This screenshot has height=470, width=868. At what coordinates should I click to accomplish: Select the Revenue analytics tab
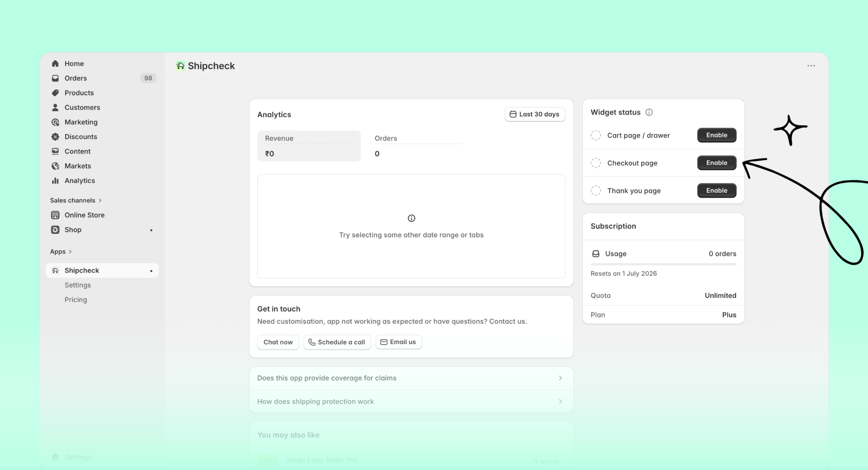(309, 146)
